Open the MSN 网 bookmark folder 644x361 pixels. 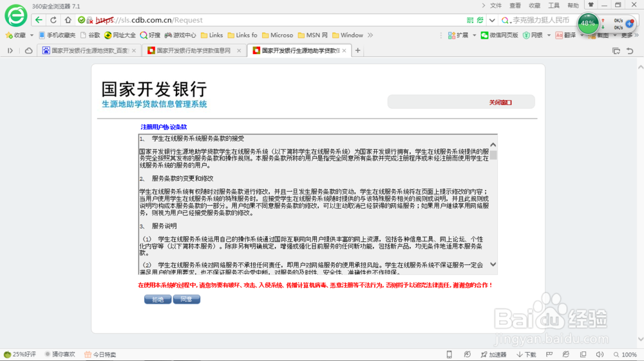[x=312, y=35]
